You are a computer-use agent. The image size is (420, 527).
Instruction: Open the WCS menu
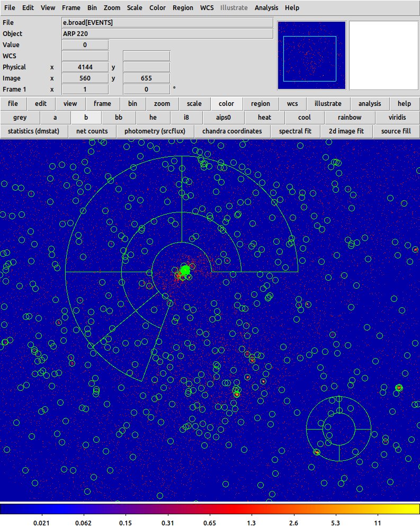[207, 7]
